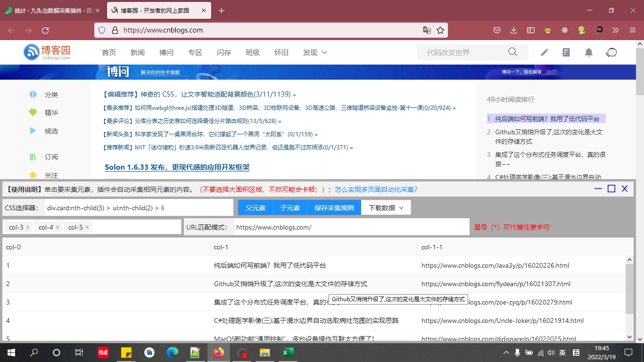Open the 专区 nav item
Viewport: 644px width, 362px height.
coord(195,52)
